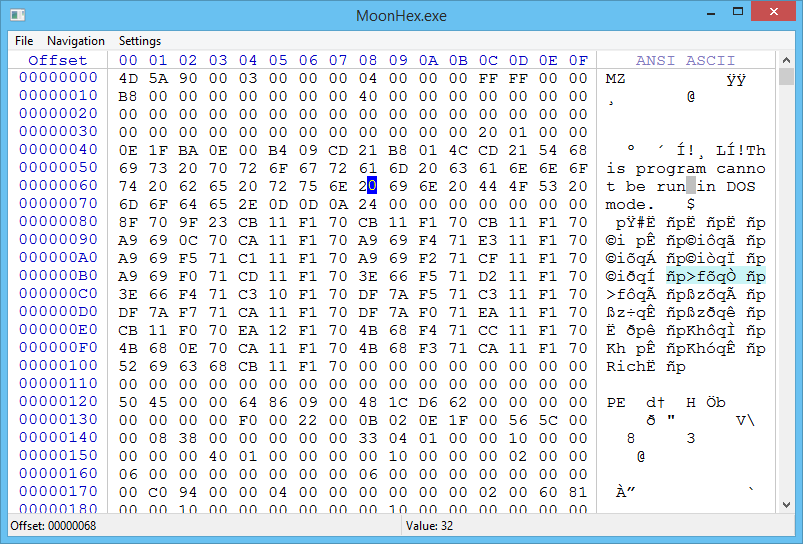Screen dimensions: 803x544
Task: Click byte 5C in row 00000130
Action: click(x=548, y=420)
